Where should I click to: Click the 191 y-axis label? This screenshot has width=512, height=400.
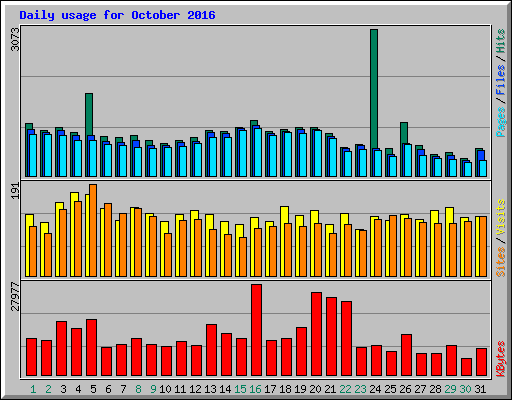pos(15,191)
